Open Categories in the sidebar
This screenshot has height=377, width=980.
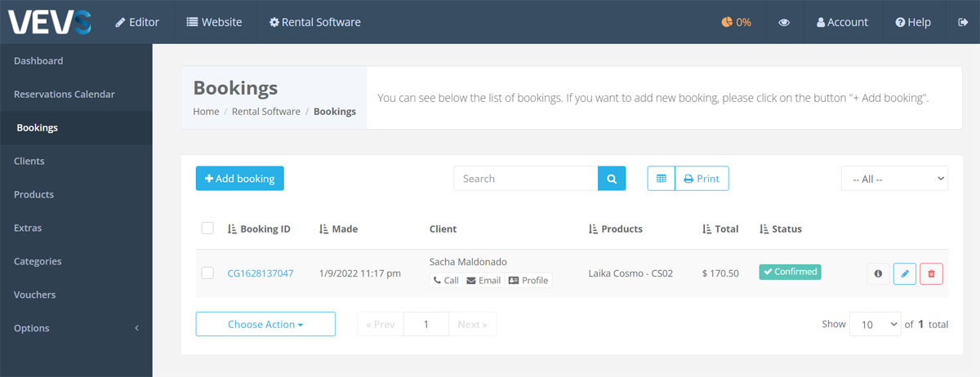point(76,262)
